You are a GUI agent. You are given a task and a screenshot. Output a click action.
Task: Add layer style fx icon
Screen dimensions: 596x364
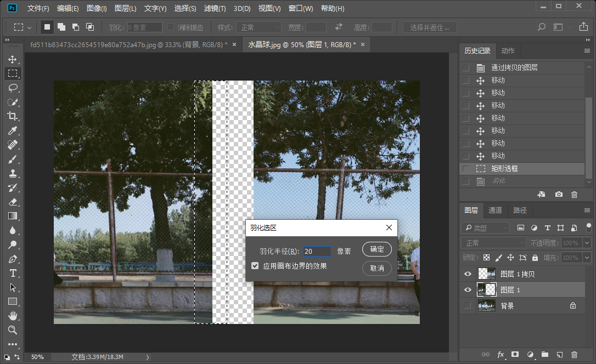501,355
